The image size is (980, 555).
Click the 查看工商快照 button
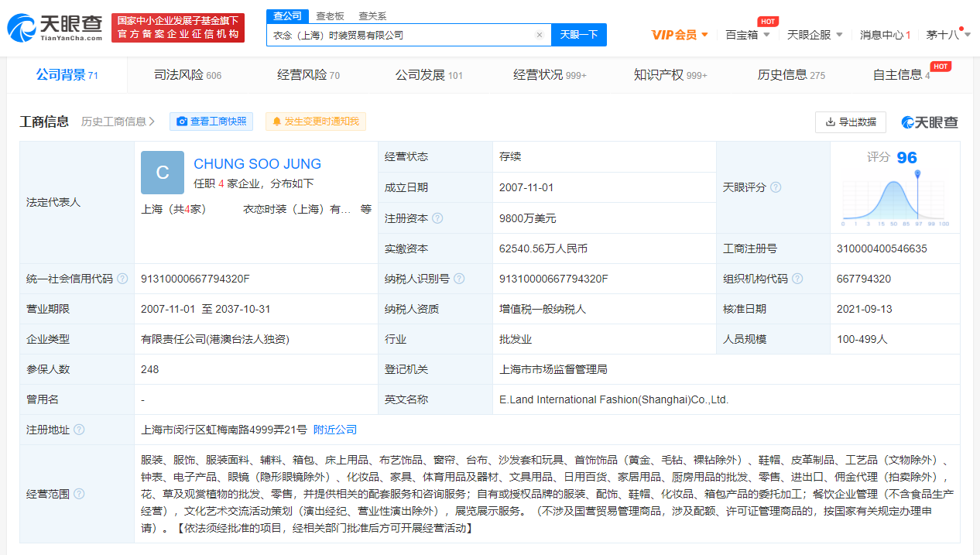pyautogui.click(x=211, y=122)
